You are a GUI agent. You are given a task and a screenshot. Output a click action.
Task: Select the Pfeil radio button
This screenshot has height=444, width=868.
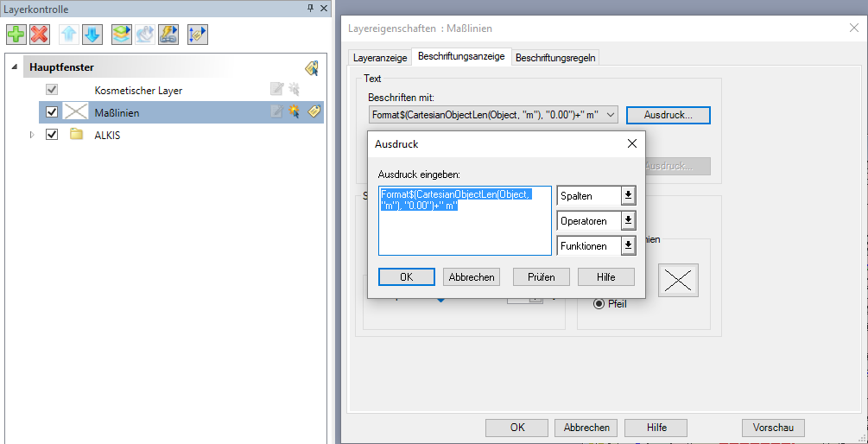[599, 303]
